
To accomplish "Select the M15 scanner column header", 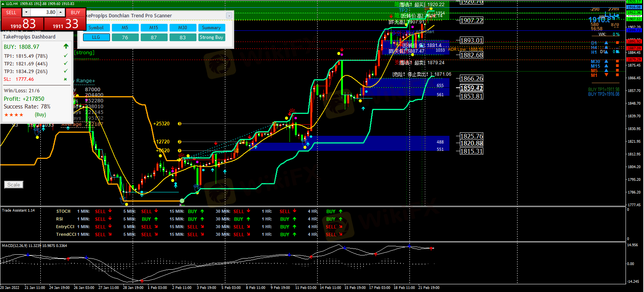I will (154, 28).
